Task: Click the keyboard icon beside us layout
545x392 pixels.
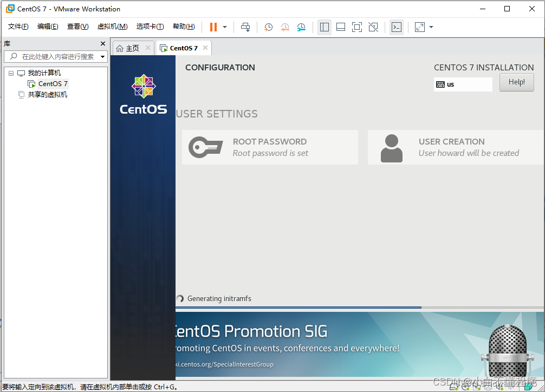Action: pos(440,84)
